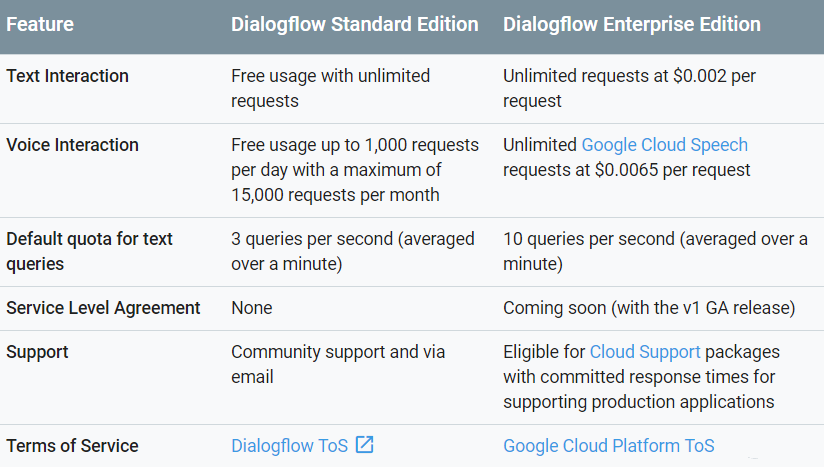Open the Dialogflow ToS link

pyautogui.click(x=289, y=446)
